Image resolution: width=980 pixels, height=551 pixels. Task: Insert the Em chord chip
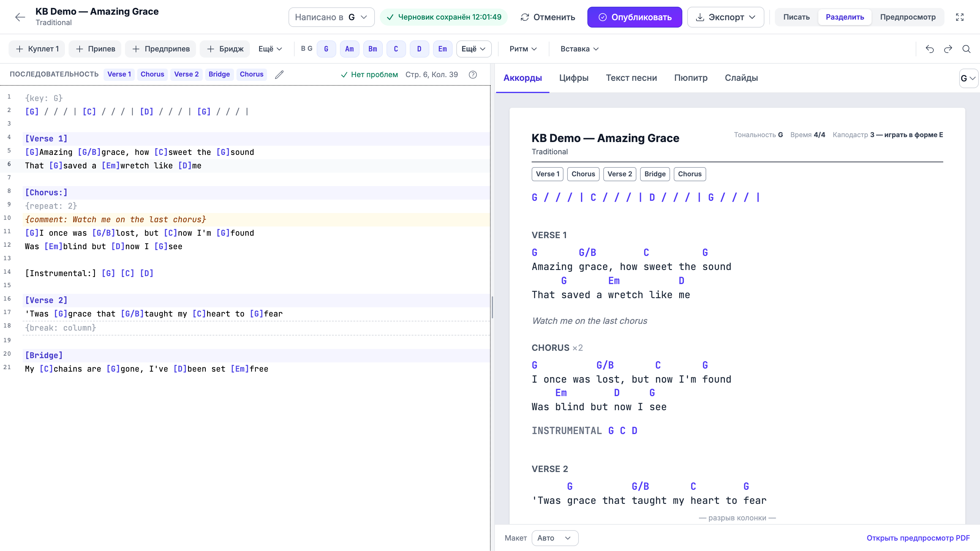[443, 49]
